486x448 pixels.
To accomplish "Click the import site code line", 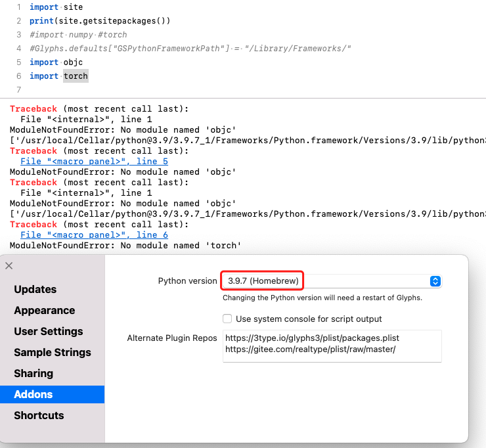I will tap(56, 8).
